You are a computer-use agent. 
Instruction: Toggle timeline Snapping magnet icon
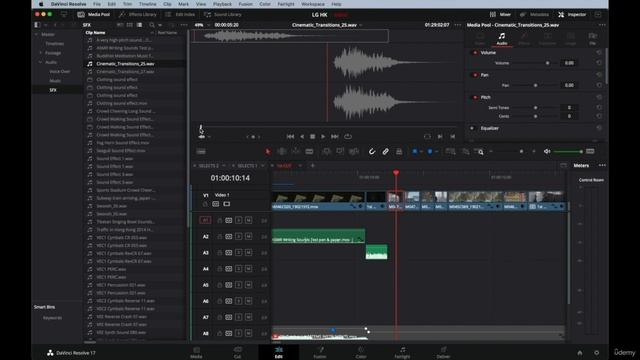tap(372, 151)
